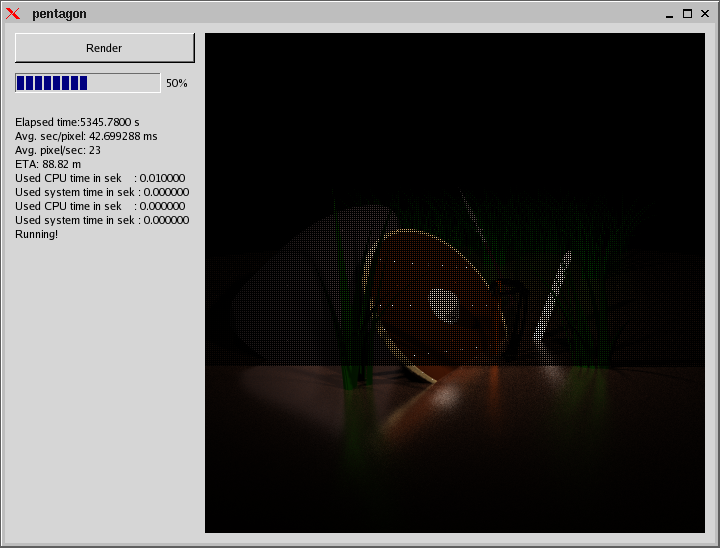This screenshot has height=548, width=720.
Task: Select the Avg. sec/pixel: 42.699288 ms line
Action: tap(86, 136)
